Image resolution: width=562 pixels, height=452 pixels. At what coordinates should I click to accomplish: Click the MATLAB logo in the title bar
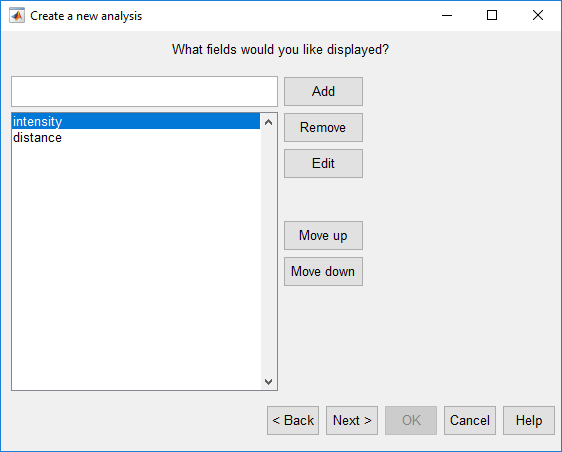(17, 16)
